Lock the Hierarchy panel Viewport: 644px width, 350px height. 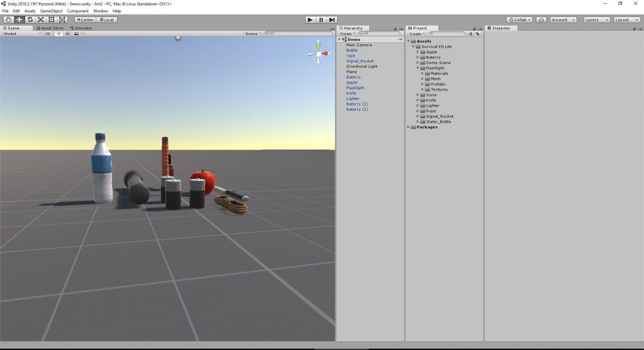pos(395,29)
